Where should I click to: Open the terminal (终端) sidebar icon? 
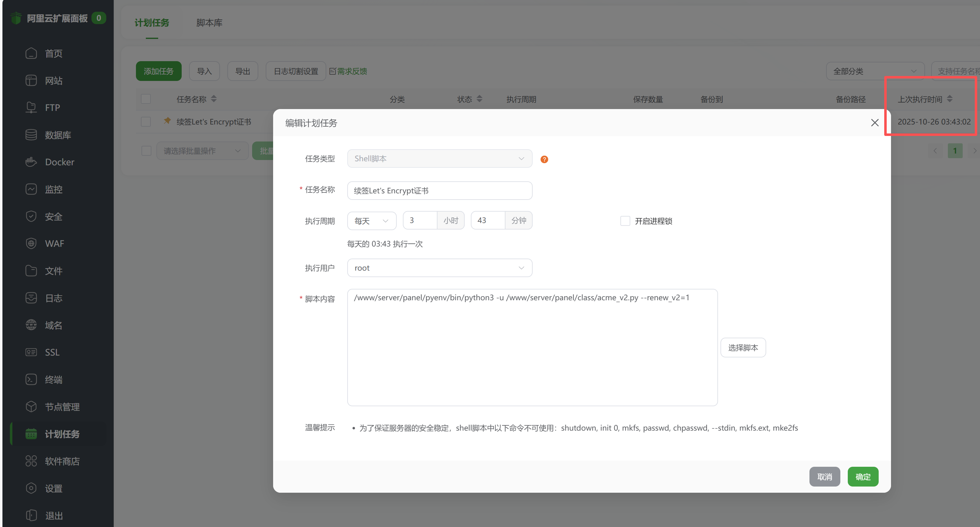coord(31,379)
